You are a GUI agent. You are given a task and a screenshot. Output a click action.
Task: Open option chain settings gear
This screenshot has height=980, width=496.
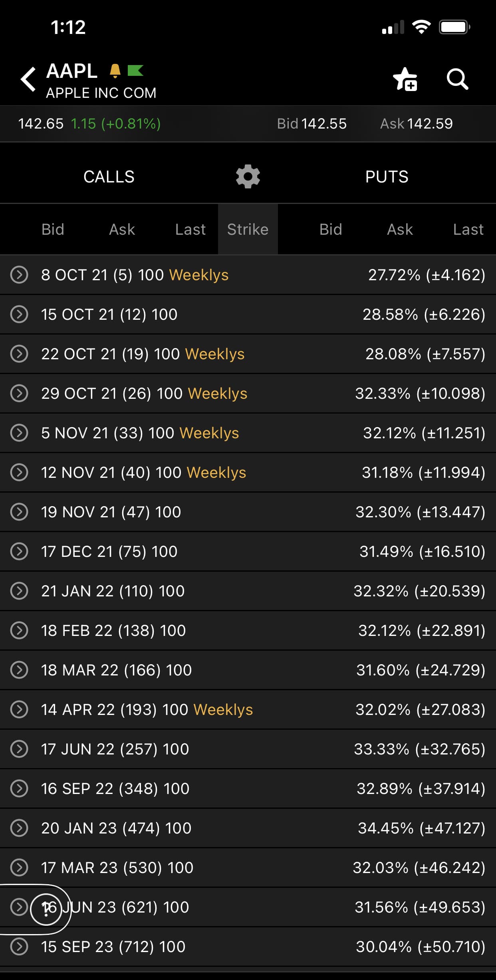click(248, 176)
